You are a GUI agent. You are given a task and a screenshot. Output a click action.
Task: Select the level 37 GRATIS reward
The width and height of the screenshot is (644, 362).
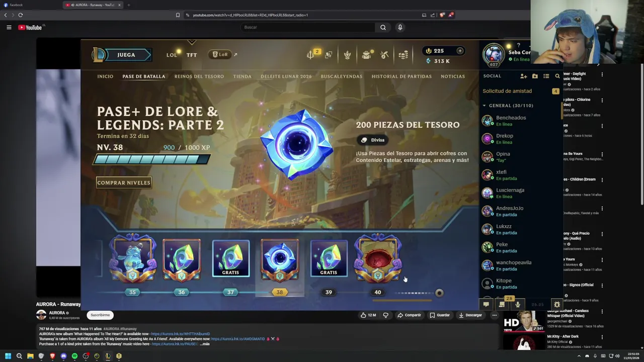(230, 258)
